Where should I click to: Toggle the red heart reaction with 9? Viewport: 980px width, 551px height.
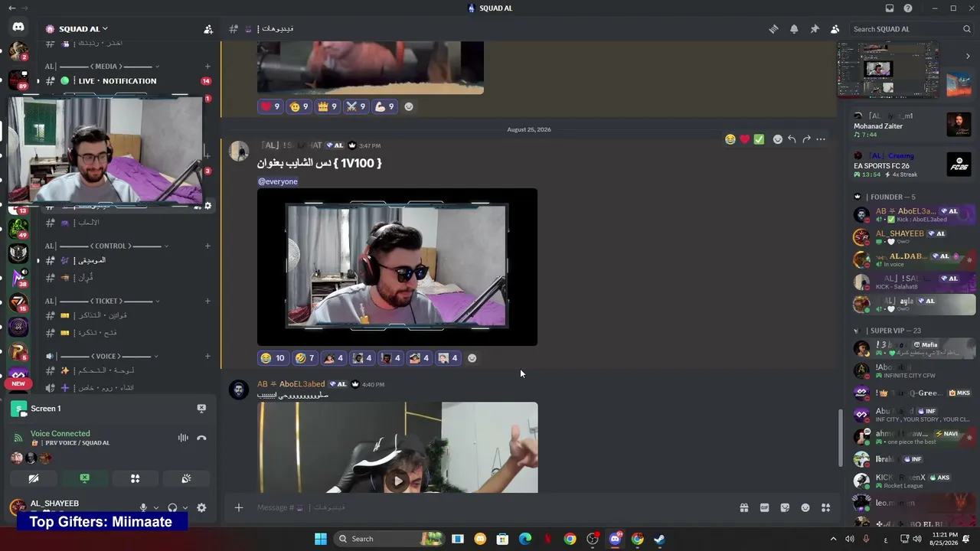(271, 106)
